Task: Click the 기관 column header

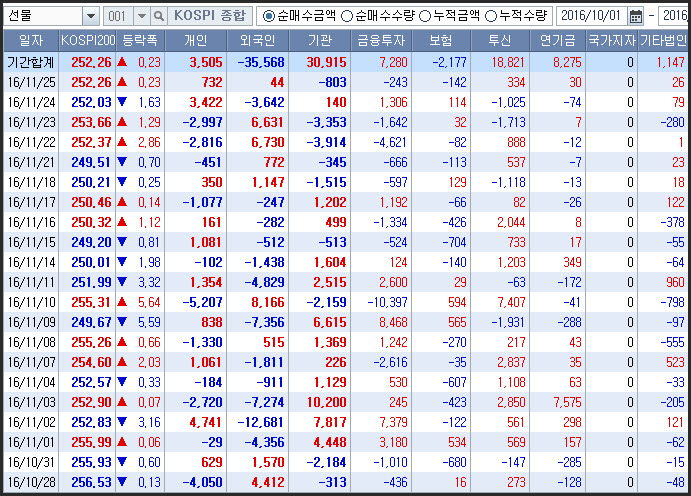Action: (x=320, y=41)
